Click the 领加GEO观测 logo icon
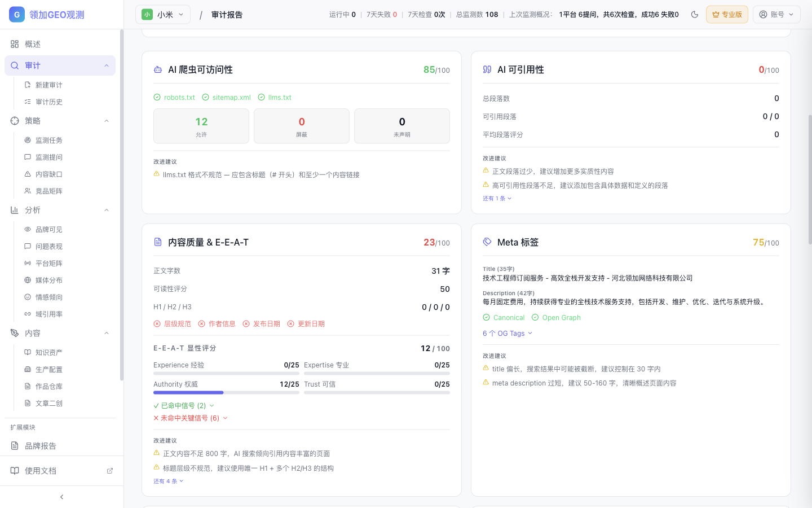The height and width of the screenshot is (508, 812). [x=17, y=15]
